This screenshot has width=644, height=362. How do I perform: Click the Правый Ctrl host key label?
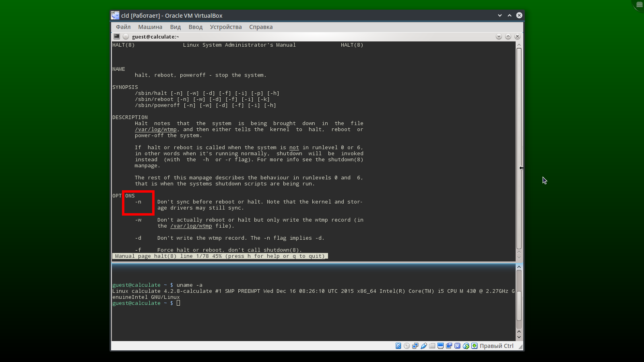tap(497, 346)
